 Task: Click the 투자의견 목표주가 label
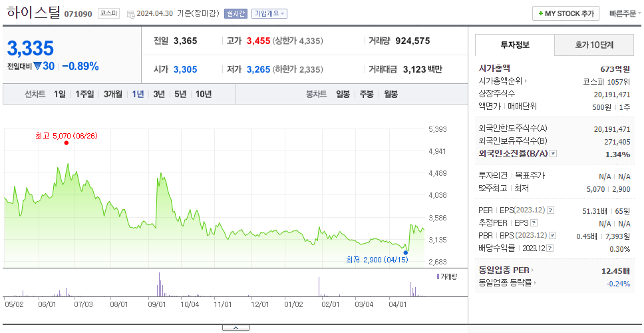click(x=512, y=176)
